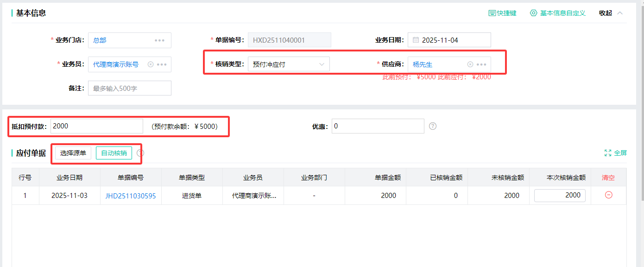Click the ellipsis selector beside 业务门店 field
Viewport: 644px width, 267px height.
pyautogui.click(x=160, y=40)
